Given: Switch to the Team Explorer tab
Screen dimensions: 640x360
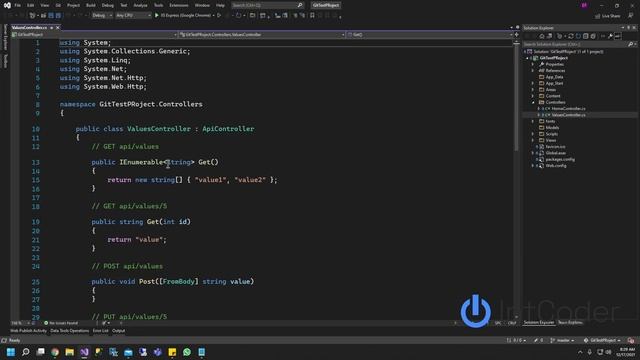Looking at the screenshot, I should pos(571,322).
